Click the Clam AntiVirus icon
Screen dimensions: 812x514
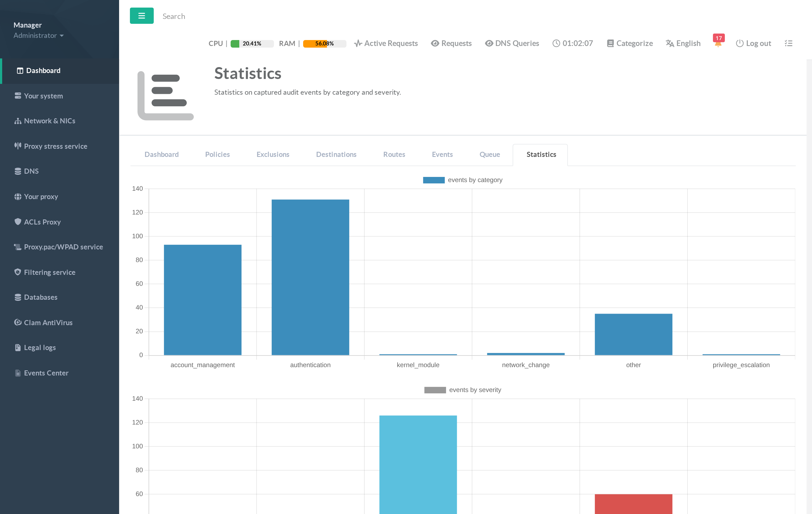18,322
